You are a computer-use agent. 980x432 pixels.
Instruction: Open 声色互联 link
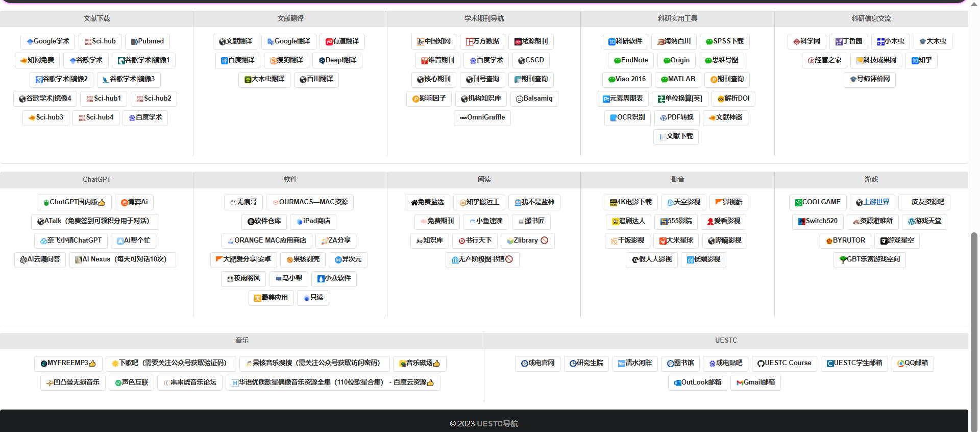[132, 382]
